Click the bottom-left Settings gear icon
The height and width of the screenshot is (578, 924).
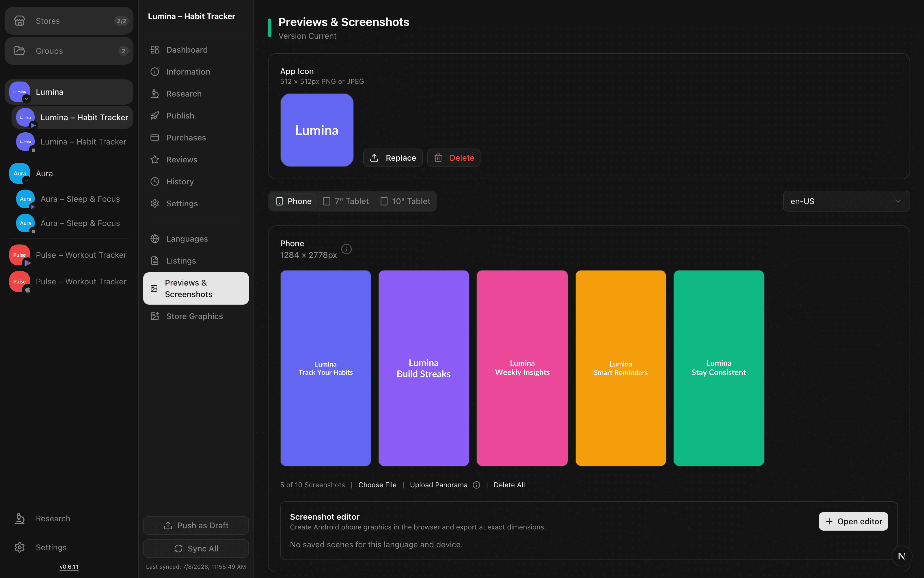[x=19, y=547]
